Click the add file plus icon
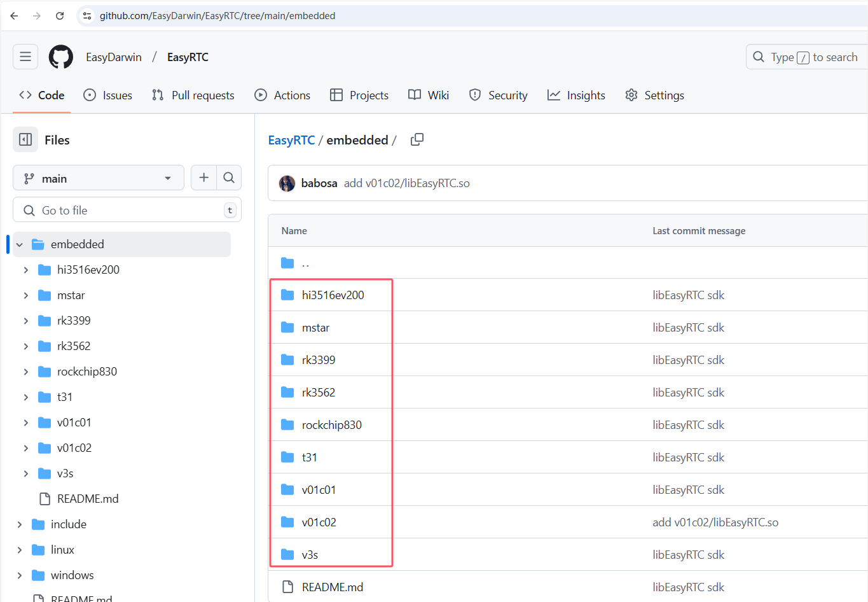This screenshot has height=602, width=868. (203, 178)
